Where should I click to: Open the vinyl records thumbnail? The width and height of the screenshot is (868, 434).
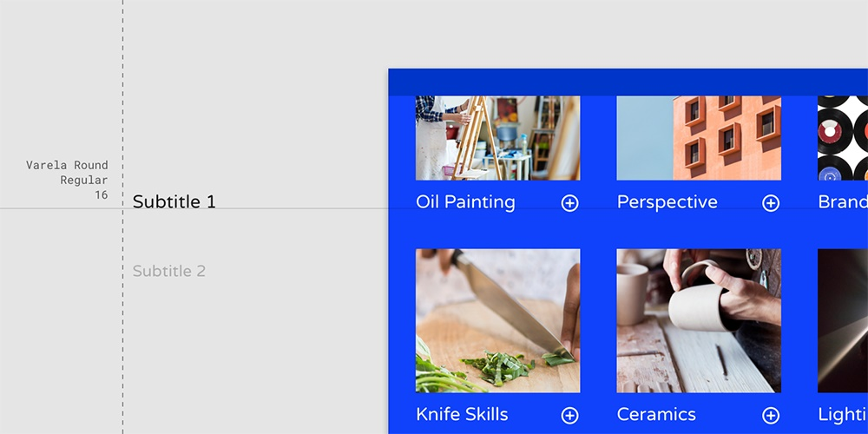coord(843,138)
